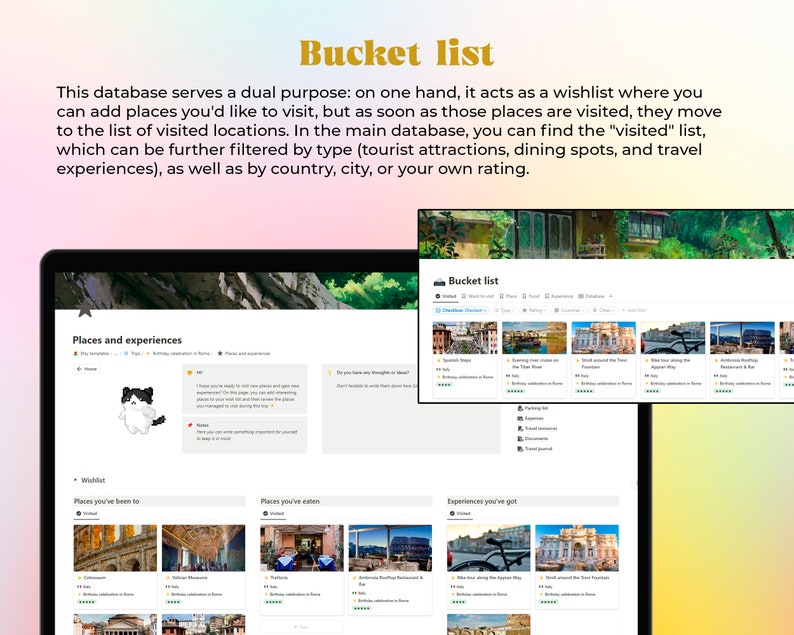Click the pixel cat image

(x=141, y=410)
